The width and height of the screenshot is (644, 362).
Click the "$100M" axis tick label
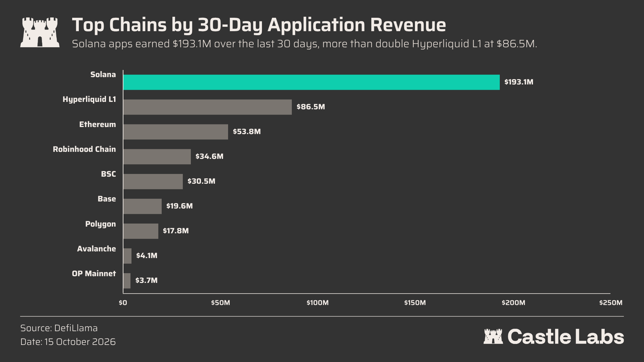pos(318,303)
